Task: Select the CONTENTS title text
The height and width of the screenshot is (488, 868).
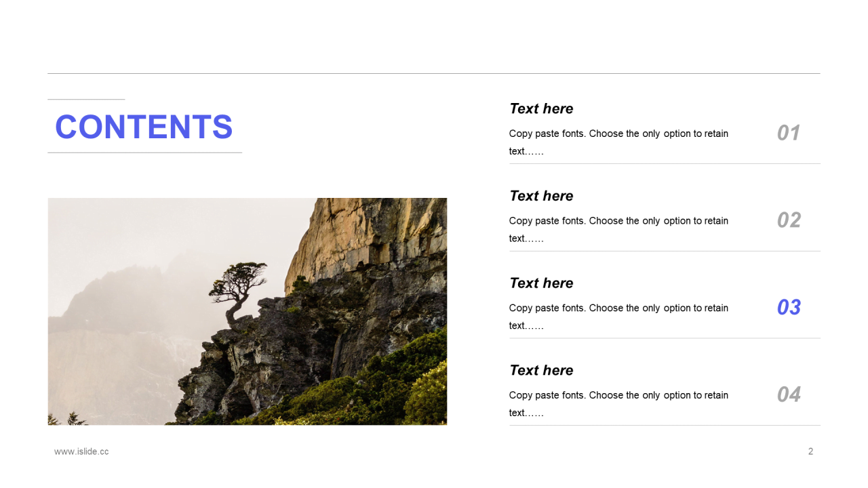Action: pos(144,127)
